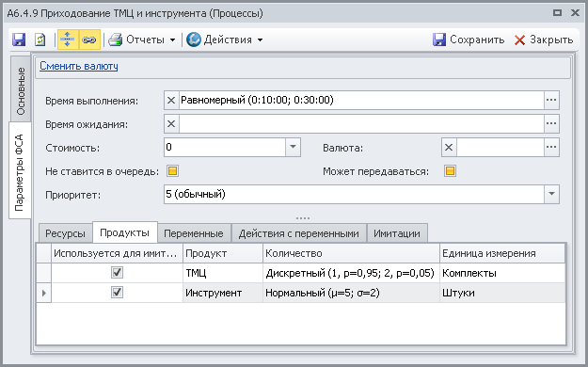Expand the Приоритет dropdown arrow
The height and width of the screenshot is (367, 588).
pos(551,194)
